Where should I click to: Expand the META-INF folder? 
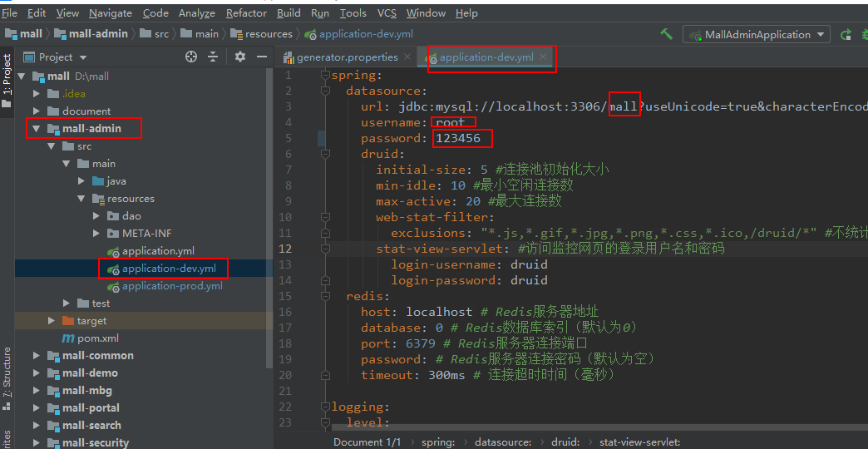(96, 234)
